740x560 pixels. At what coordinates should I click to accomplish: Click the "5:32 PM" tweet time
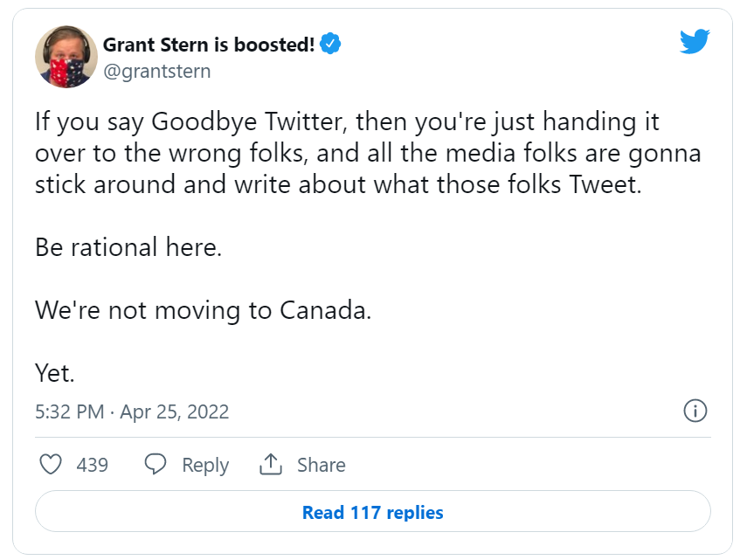point(69,412)
